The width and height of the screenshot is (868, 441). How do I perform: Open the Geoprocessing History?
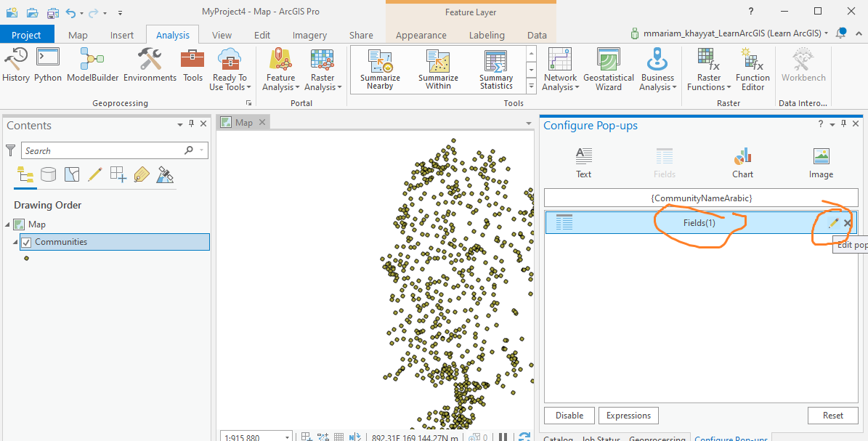pyautogui.click(x=16, y=65)
